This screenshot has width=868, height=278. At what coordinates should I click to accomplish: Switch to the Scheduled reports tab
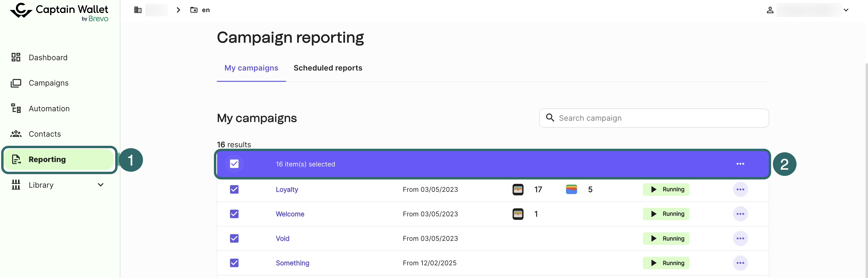(328, 68)
